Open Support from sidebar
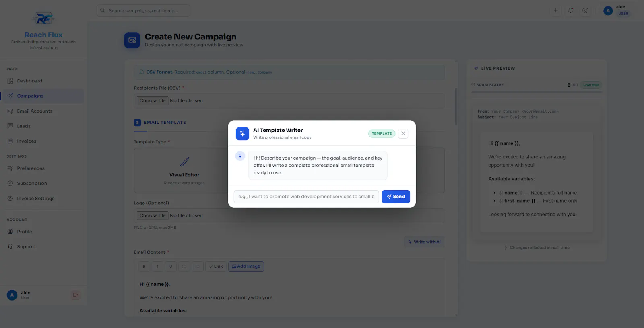Image resolution: width=644 pixels, height=328 pixels. pyautogui.click(x=43, y=247)
